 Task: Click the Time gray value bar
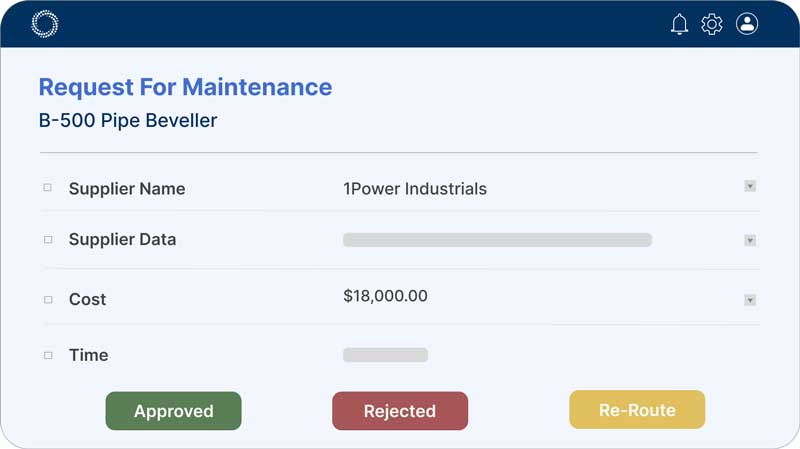coord(385,355)
